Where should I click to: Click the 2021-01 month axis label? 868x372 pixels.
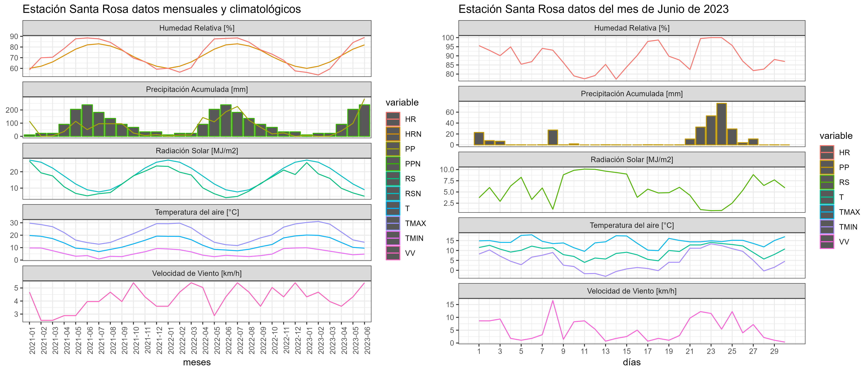coord(32,340)
